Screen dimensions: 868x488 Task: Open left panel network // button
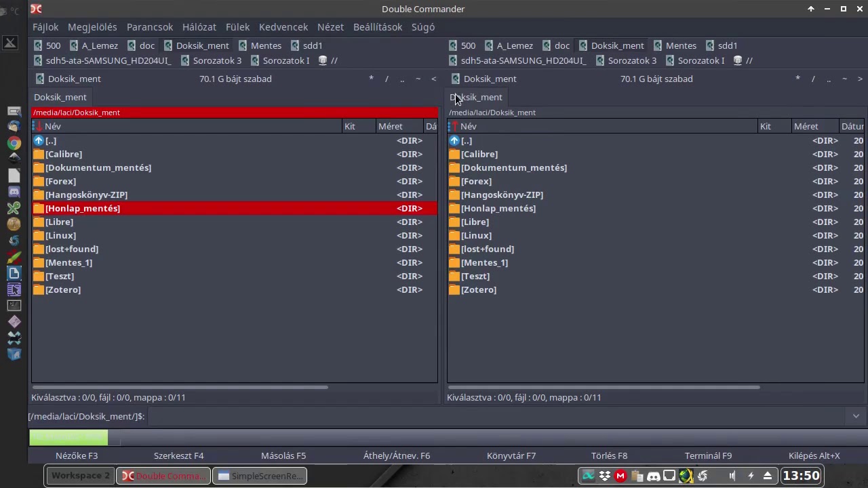[x=328, y=60]
